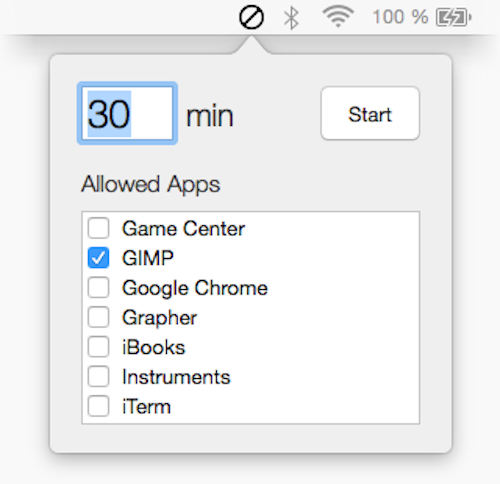Open the Bluetooth menu bar icon
Viewport: 500px width, 484px height.
click(291, 18)
